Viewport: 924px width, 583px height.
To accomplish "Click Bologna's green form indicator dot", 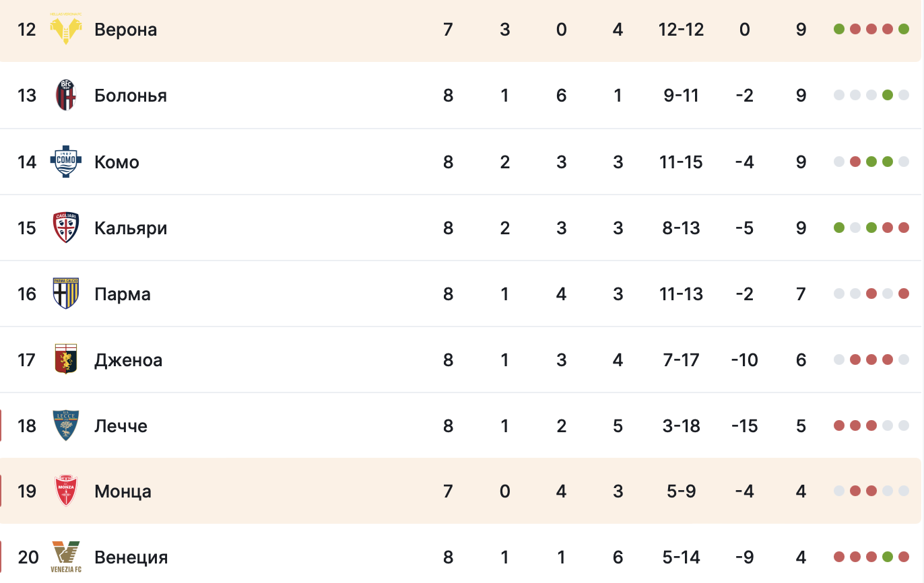I will pyautogui.click(x=888, y=95).
